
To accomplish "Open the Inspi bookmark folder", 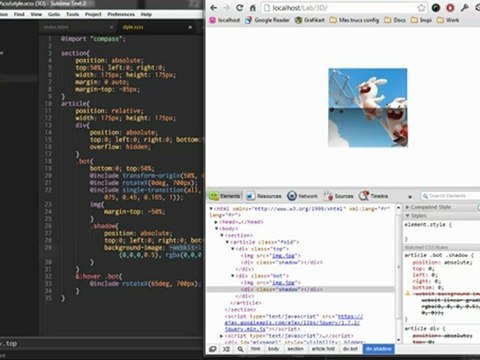I will click(421, 20).
